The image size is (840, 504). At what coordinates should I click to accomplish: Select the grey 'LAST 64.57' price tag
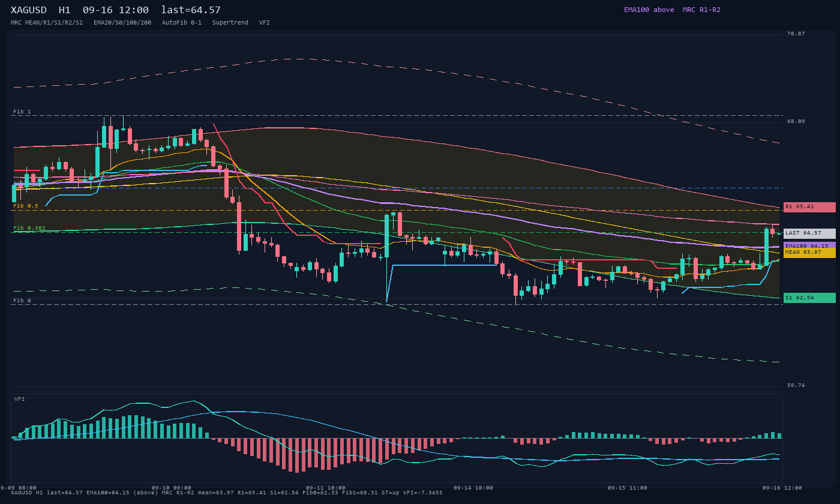pos(809,233)
